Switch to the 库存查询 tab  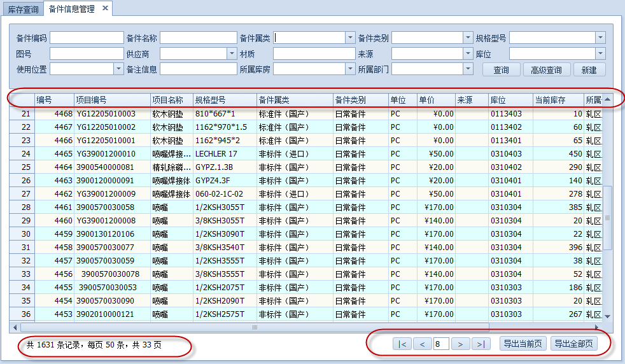tap(22, 10)
